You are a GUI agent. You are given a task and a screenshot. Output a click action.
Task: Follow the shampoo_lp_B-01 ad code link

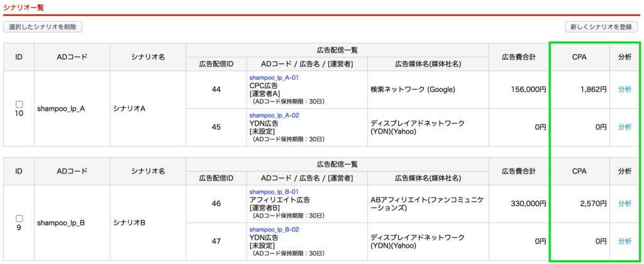(x=274, y=192)
